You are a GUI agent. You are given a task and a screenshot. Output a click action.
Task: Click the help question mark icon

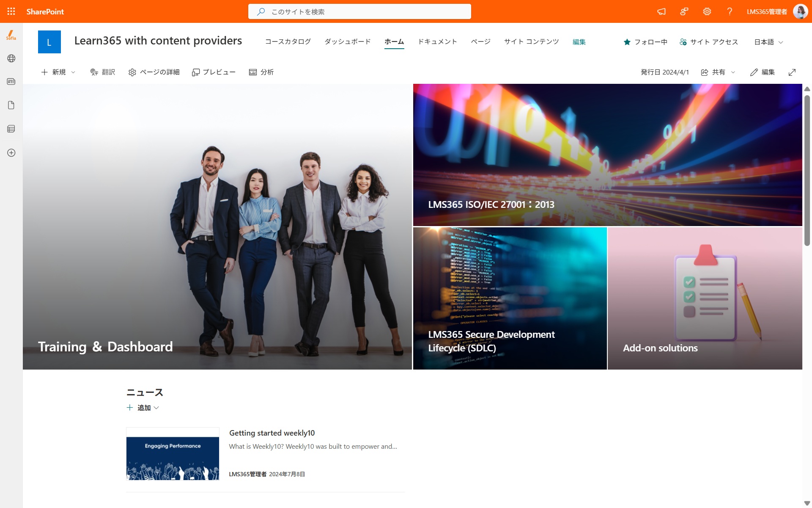coord(730,11)
